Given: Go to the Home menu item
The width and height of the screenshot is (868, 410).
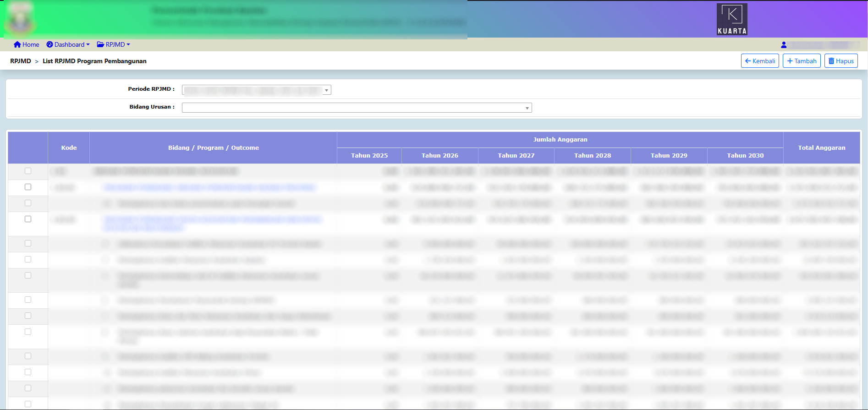Looking at the screenshot, I should click(x=31, y=44).
